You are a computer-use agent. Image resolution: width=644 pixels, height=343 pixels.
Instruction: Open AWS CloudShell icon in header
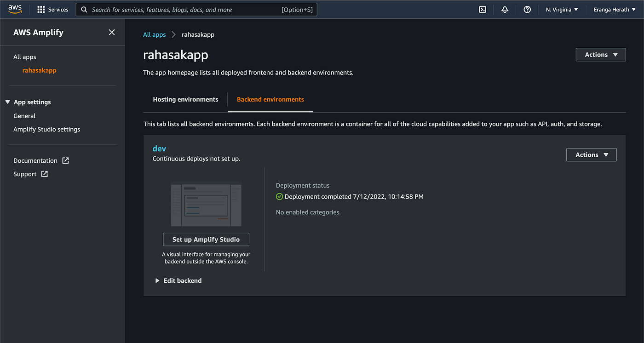483,9
